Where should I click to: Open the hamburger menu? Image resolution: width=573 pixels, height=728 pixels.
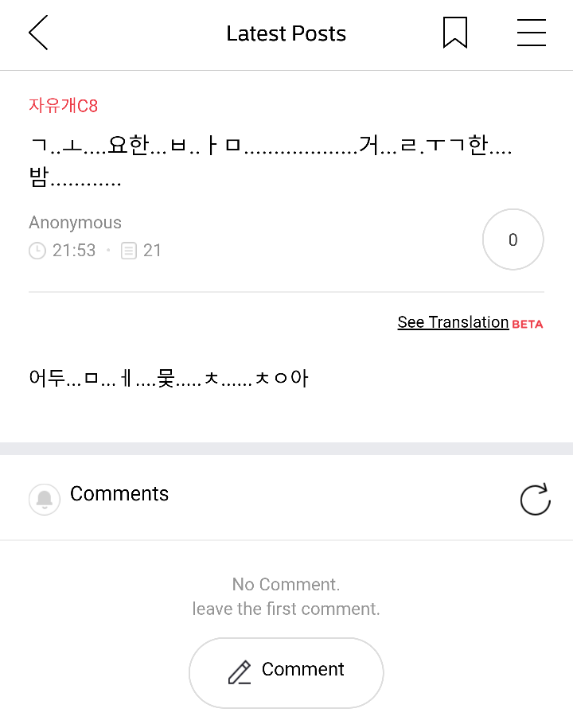tap(531, 33)
